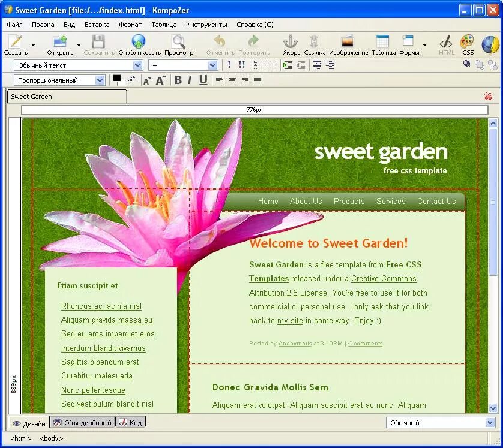Toggle justified text alignment

click(x=258, y=80)
